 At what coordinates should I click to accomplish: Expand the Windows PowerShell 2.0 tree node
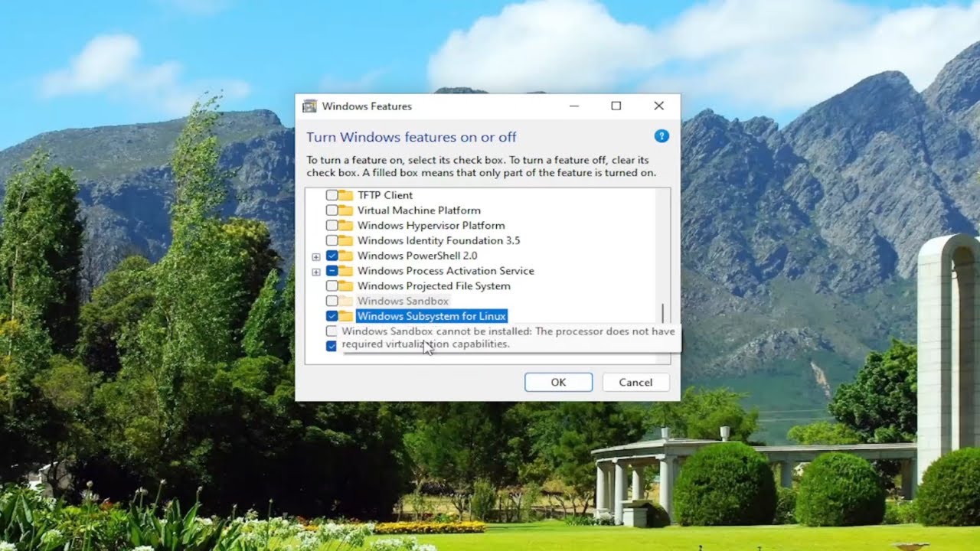[315, 256]
